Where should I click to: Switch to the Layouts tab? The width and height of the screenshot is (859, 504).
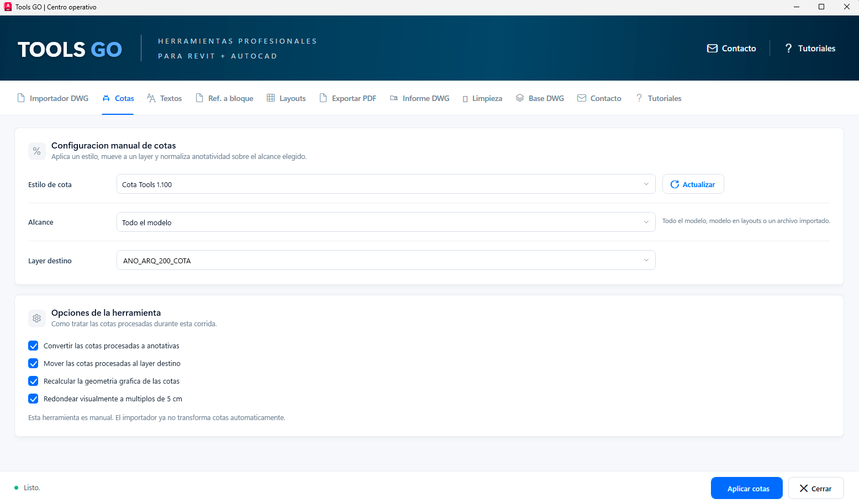286,98
